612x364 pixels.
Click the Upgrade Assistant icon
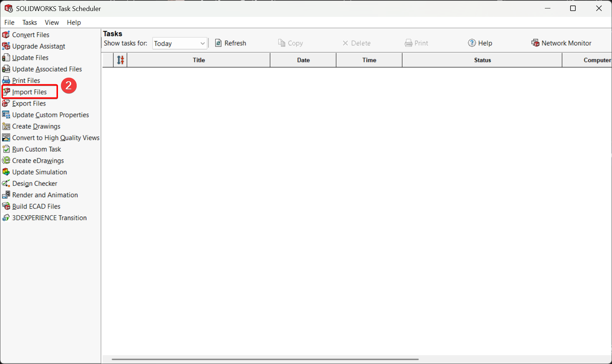pos(6,46)
